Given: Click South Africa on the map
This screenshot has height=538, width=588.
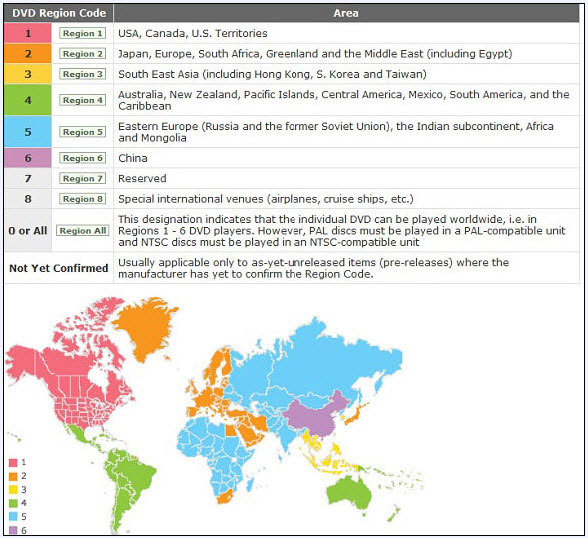Looking at the screenshot, I should (x=224, y=498).
